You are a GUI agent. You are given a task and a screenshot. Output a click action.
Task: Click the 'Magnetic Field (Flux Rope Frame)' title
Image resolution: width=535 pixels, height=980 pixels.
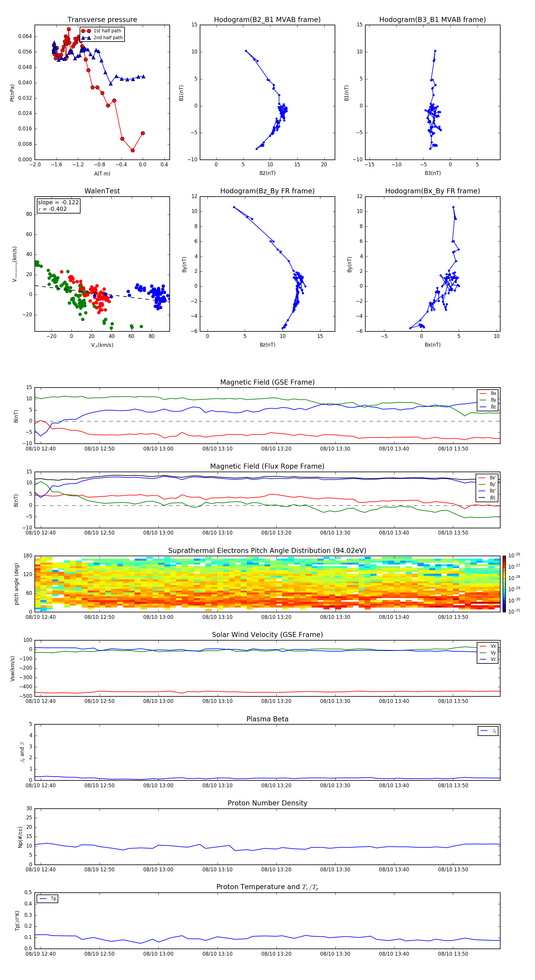click(267, 467)
